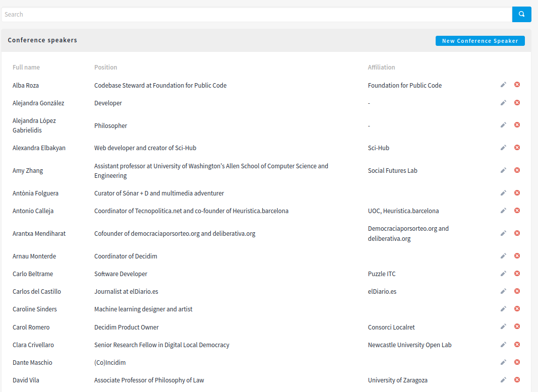Delete Dante Maschio speaker
The image size is (538, 392).
coord(517,362)
